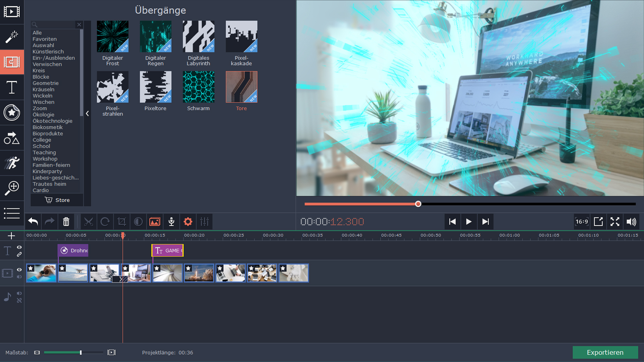Add a new track with plus
The width and height of the screenshot is (644, 362).
pyautogui.click(x=11, y=236)
